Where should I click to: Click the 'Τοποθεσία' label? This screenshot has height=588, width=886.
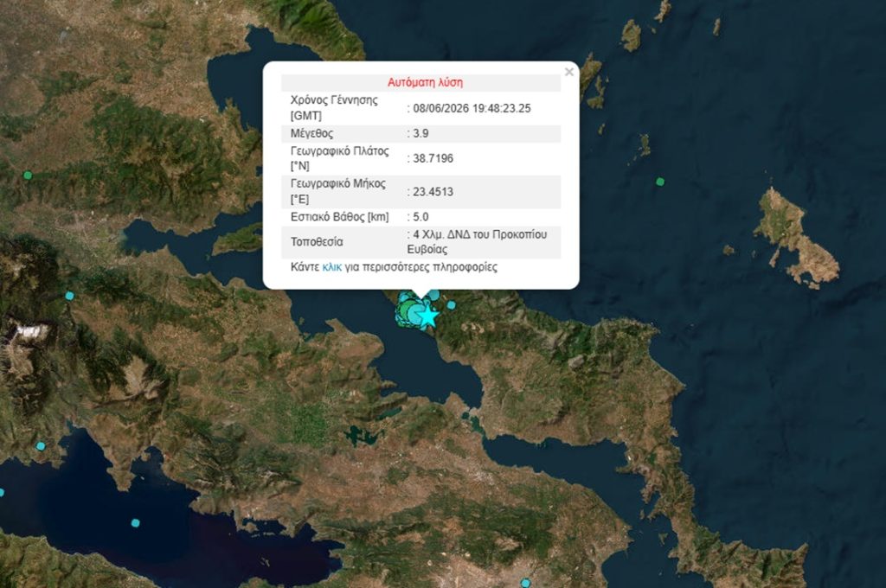pyautogui.click(x=317, y=242)
